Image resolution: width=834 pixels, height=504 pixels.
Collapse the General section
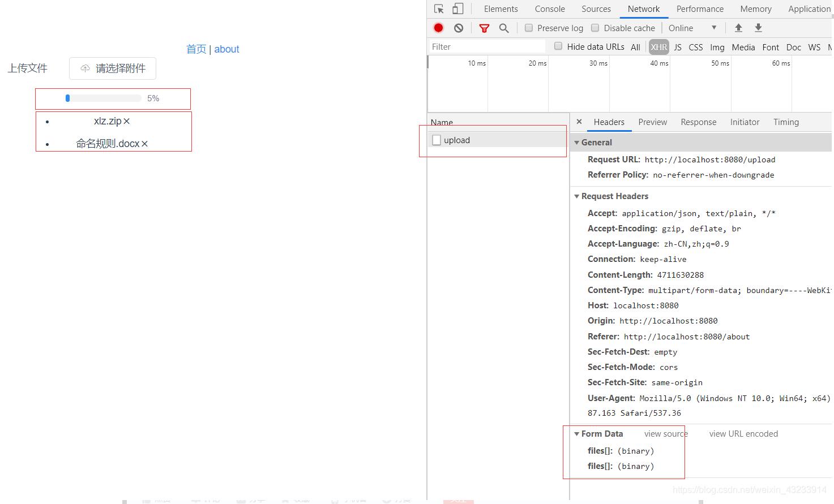577,143
